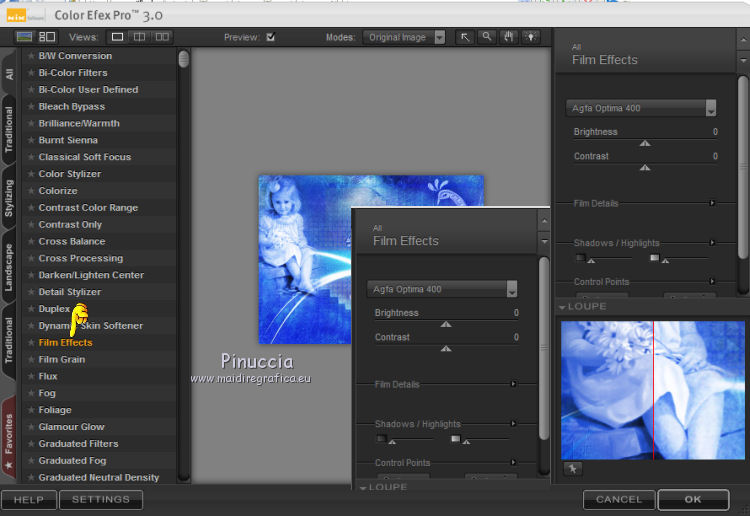
Task: Switch to the tiled filter list layout icon
Action: point(47,37)
